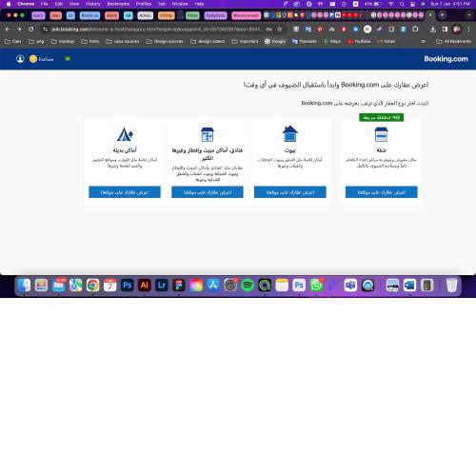Open Chrome's three-dot menu
476x476 pixels.
click(x=468, y=30)
